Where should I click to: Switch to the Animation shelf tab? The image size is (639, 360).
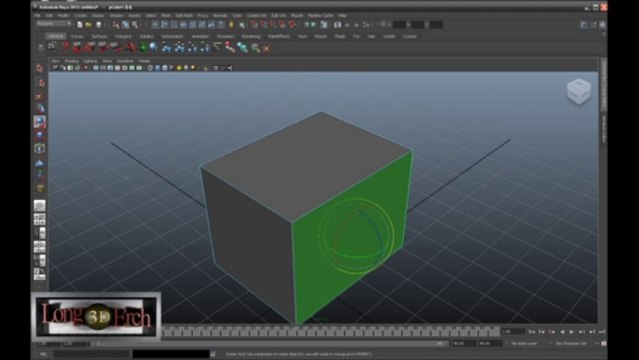pos(201,36)
